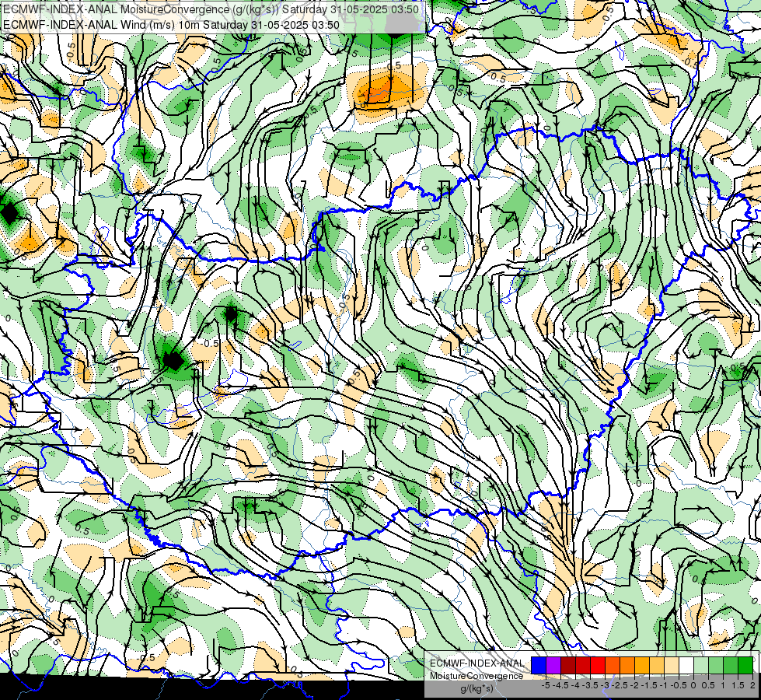Viewport: 761px width, 700px height.
Task: Click the -3 legend tick label
Action: point(605,685)
